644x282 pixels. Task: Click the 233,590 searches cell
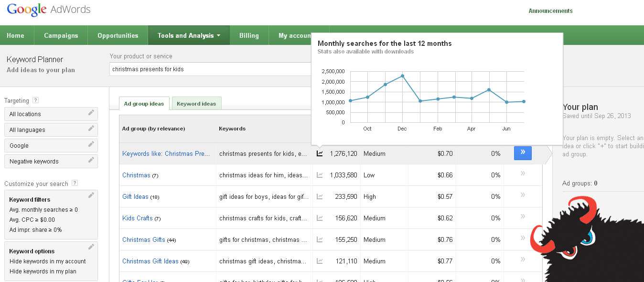pyautogui.click(x=346, y=197)
